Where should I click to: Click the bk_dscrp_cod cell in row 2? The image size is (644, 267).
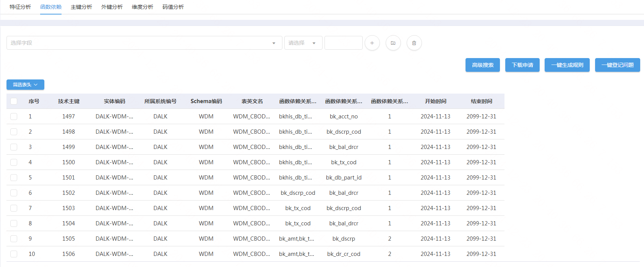tap(344, 132)
